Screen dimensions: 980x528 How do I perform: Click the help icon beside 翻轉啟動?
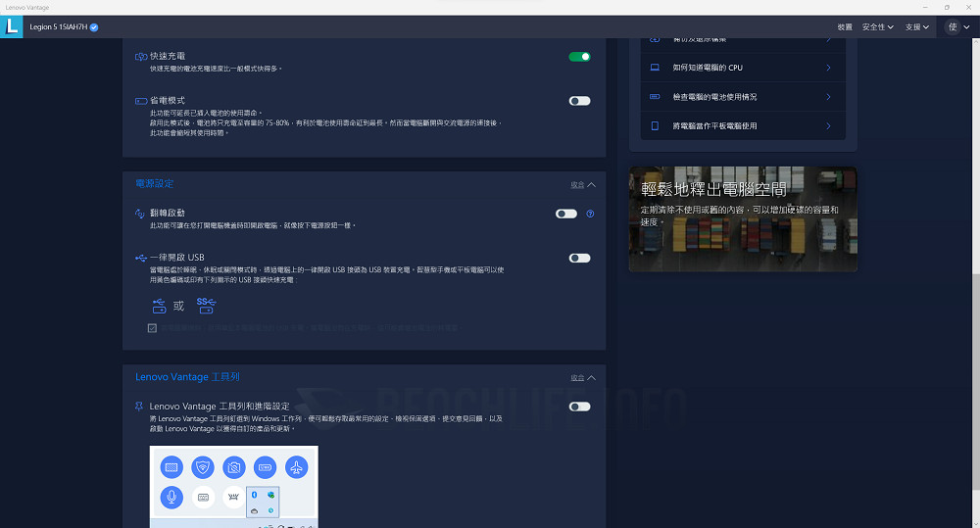click(x=590, y=214)
